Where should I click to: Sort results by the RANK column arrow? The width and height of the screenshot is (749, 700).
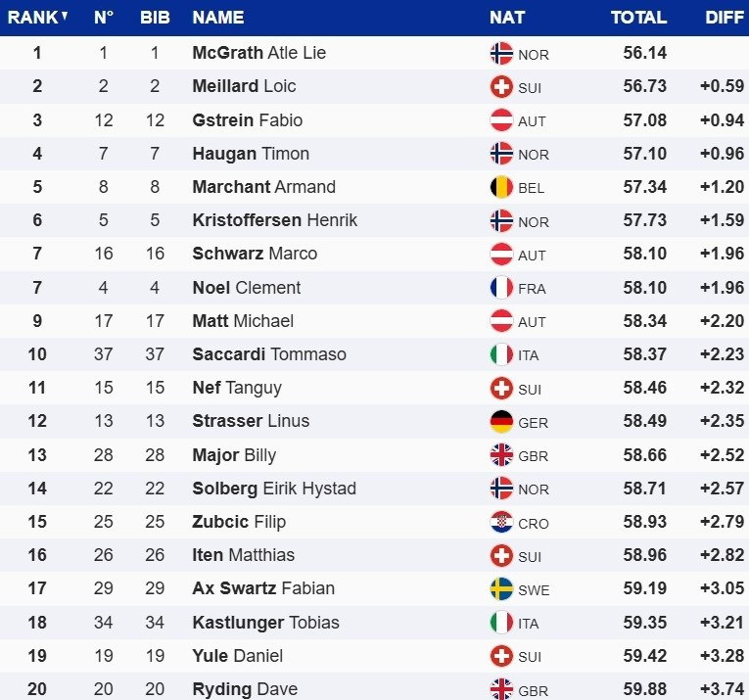pos(65,17)
